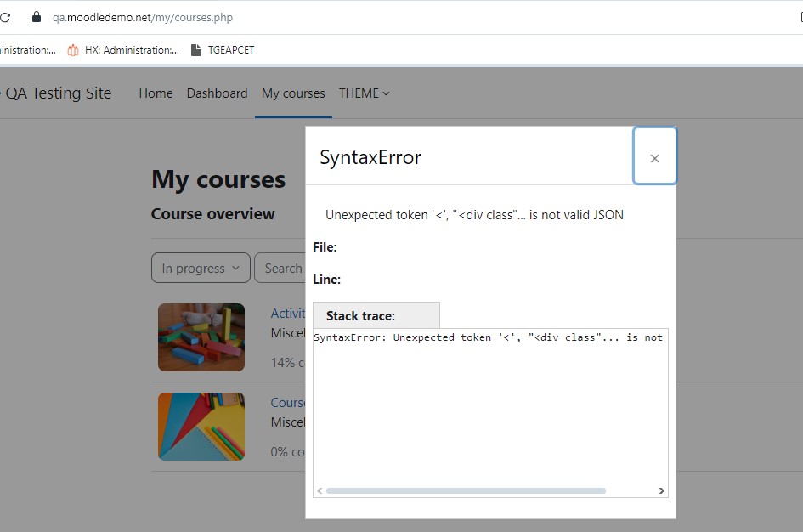This screenshot has height=532, width=803.
Task: Expand the THEME dropdown menu
Action: pos(365,93)
